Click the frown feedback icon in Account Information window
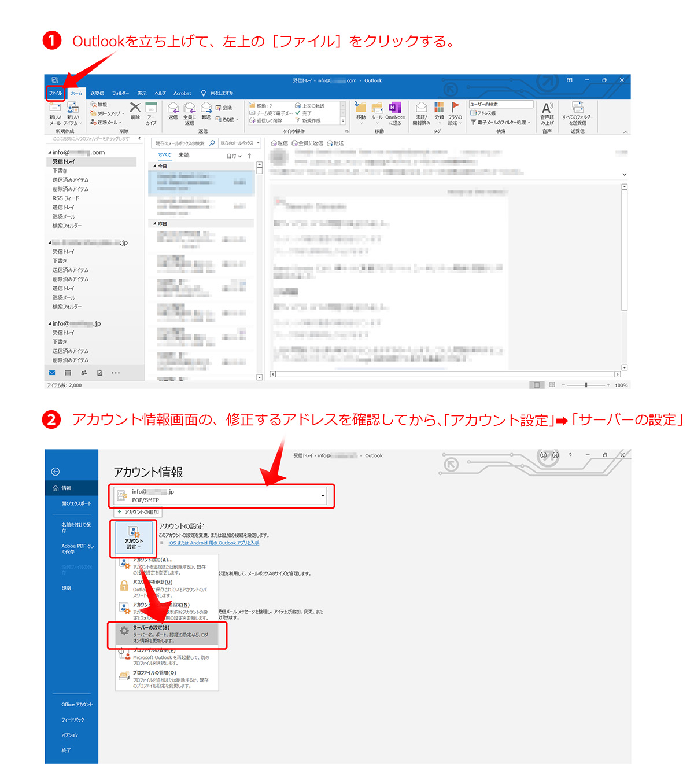 [x=556, y=455]
